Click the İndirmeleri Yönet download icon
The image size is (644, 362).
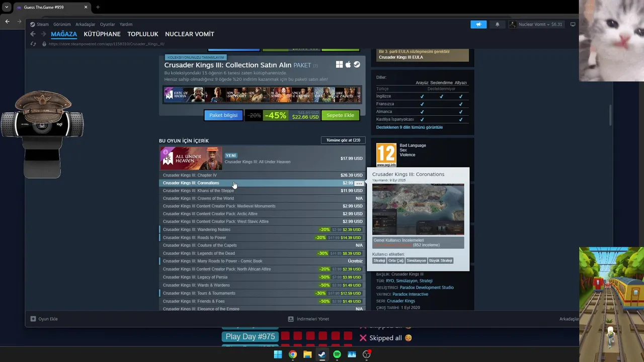(x=291, y=319)
